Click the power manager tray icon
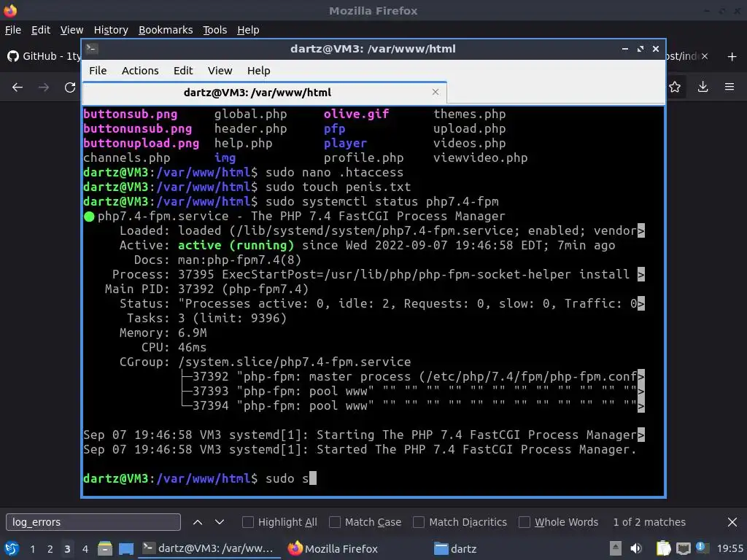 [703, 548]
